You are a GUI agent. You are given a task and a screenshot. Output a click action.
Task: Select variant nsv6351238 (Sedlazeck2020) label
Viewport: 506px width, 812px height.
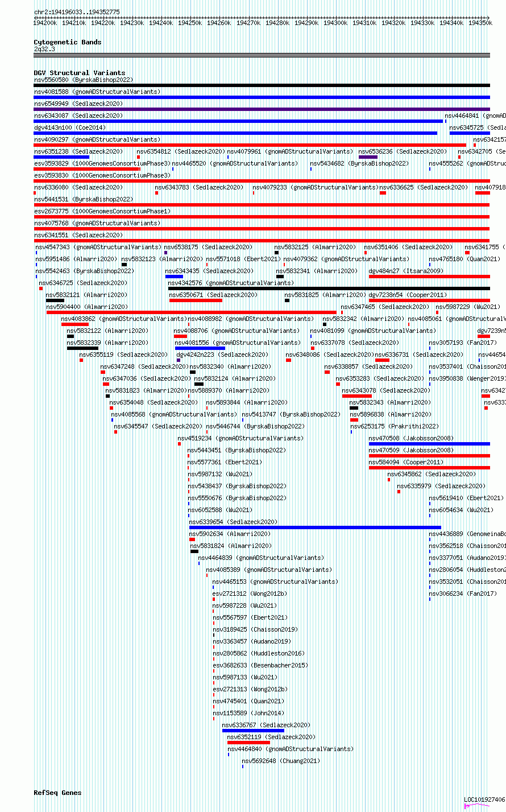78,151
